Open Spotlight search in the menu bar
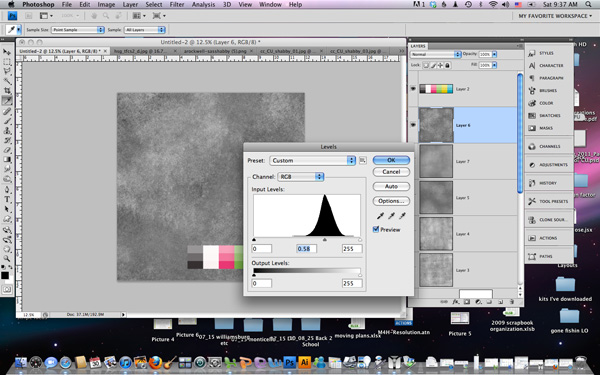The height and width of the screenshot is (375, 600). click(x=588, y=5)
